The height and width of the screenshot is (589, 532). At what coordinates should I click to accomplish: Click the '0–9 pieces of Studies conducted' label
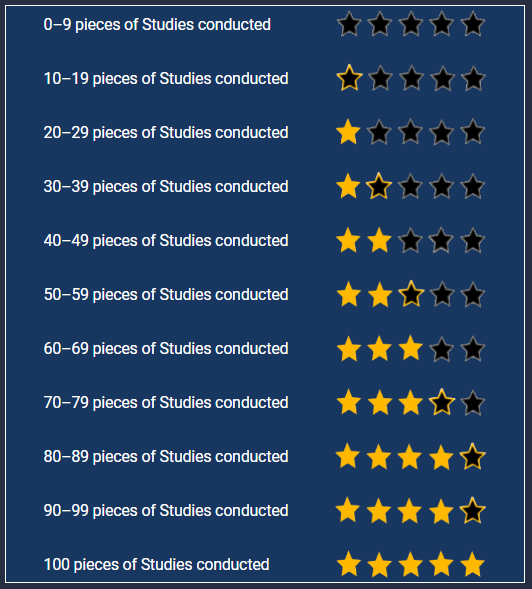pos(157,24)
